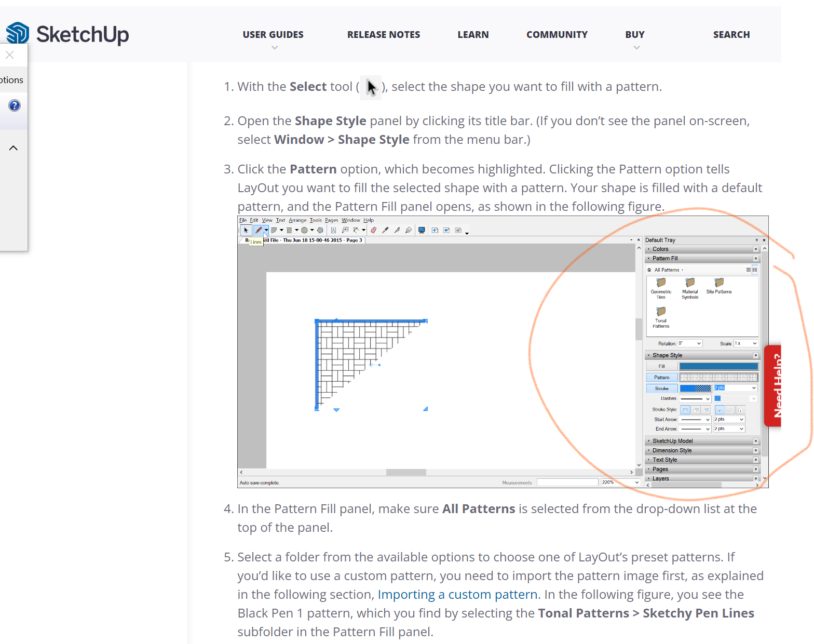Choose the Arc tool in the LayOut toolbar
The image size is (814, 644).
click(x=274, y=230)
